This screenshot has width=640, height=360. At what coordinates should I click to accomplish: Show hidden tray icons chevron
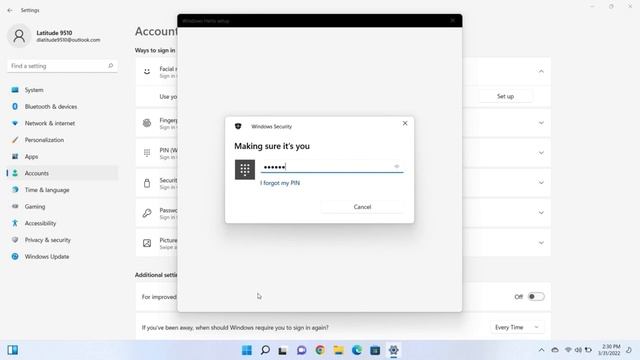[541, 350]
